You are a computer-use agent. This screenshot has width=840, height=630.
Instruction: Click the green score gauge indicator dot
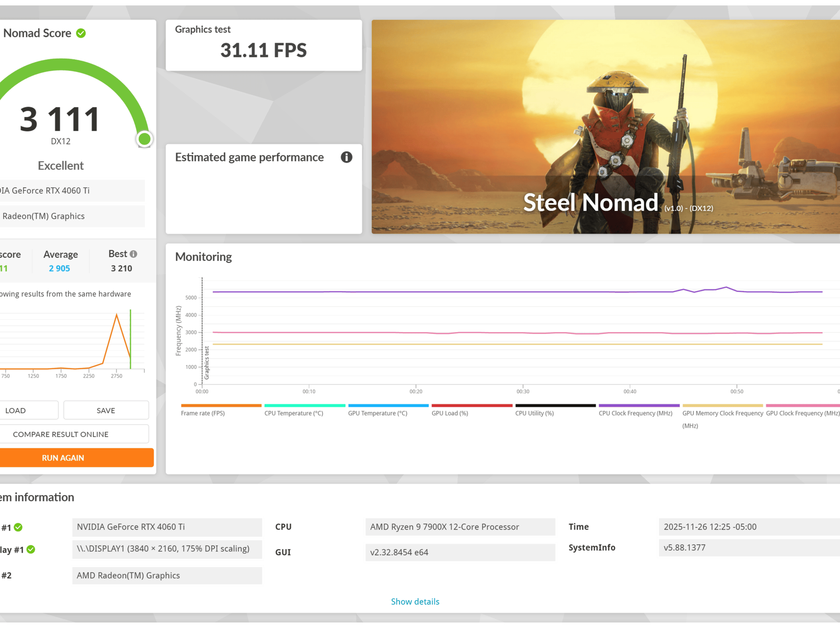(144, 139)
